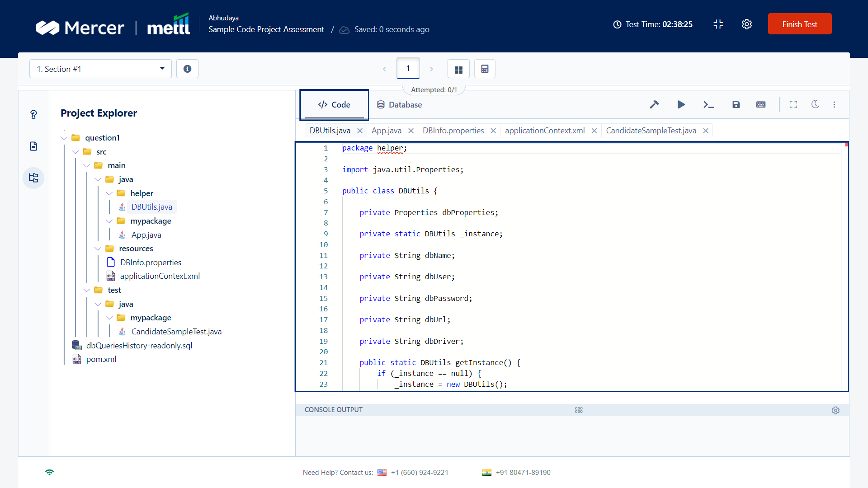Select question number 1 button
868x488 pixels.
pyautogui.click(x=408, y=68)
